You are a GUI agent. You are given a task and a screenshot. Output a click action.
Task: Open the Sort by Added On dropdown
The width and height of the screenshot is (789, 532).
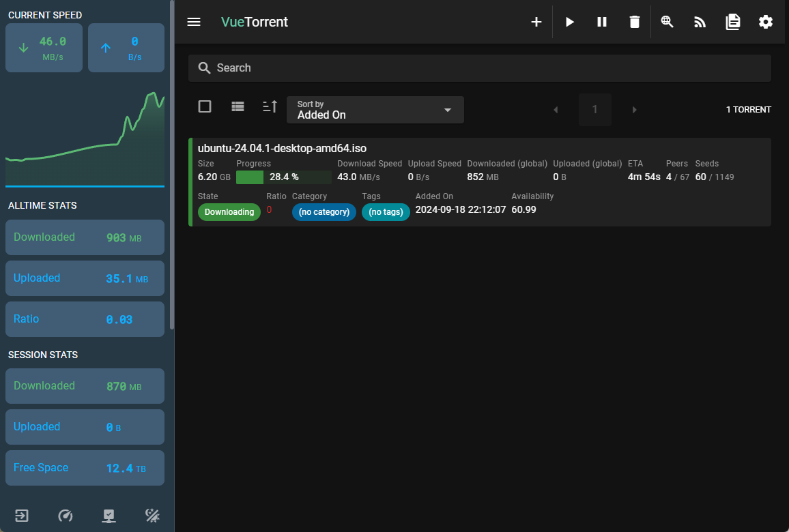point(375,110)
